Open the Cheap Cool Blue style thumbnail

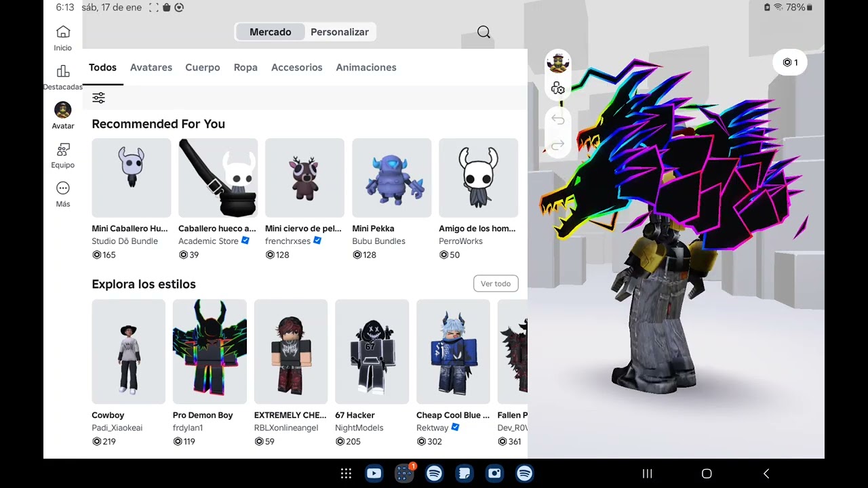pos(453,352)
